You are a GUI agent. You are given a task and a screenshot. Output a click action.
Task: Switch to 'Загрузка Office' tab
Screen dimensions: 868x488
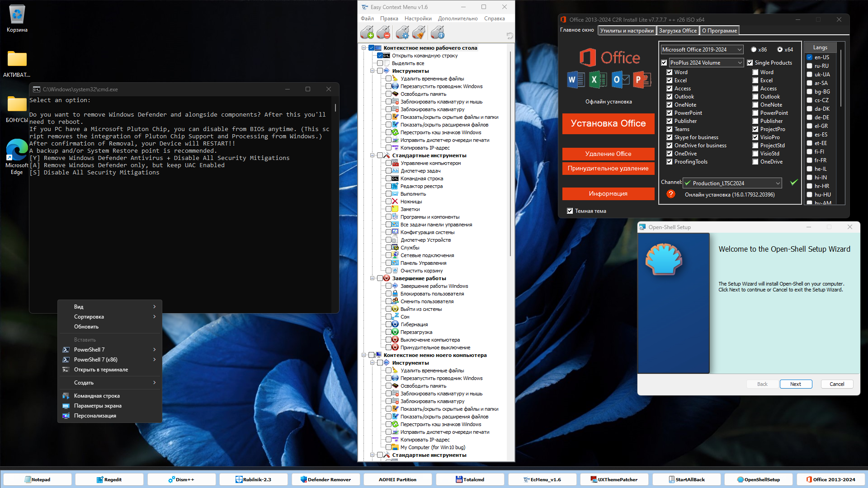(x=678, y=31)
